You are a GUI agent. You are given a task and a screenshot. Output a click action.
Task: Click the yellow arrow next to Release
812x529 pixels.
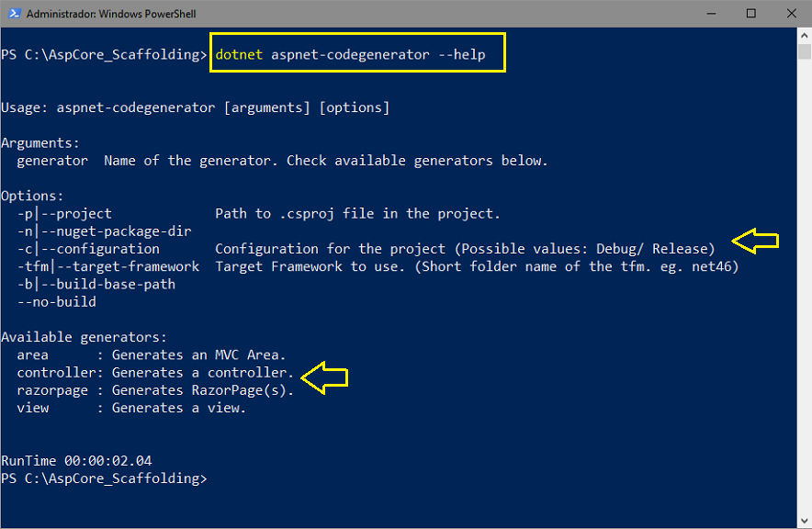pyautogui.click(x=756, y=241)
